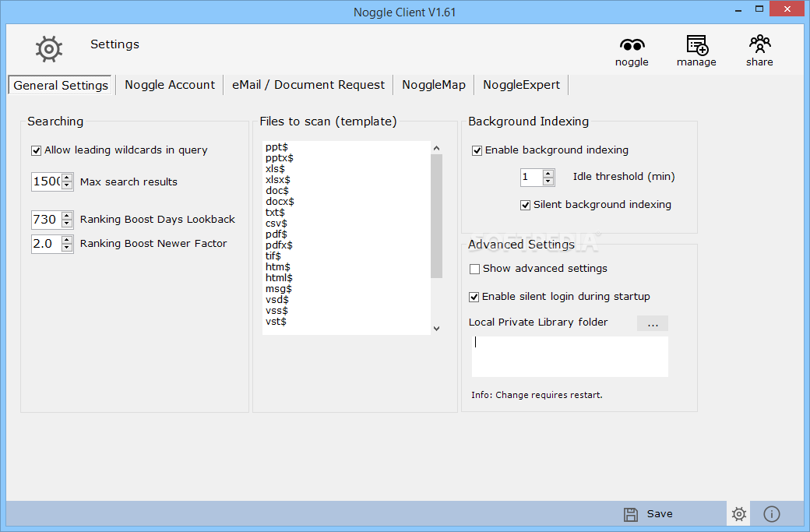Viewport: 810px width, 532px height.
Task: Maximize the Noggle Client window
Action: (x=759, y=9)
